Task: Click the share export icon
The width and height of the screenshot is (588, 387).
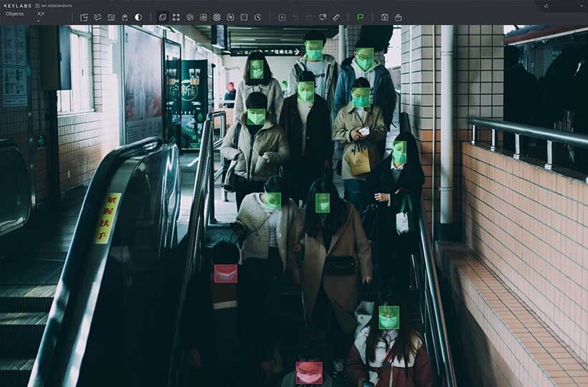Action: pos(398,17)
